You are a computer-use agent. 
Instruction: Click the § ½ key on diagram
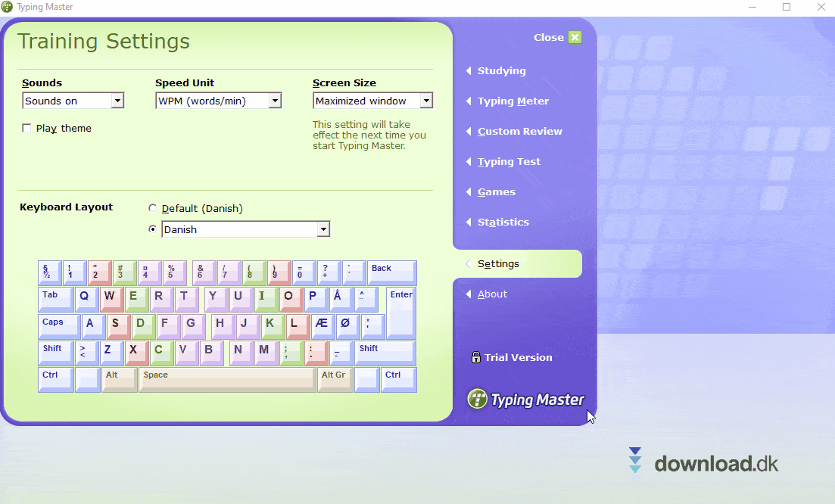(x=50, y=272)
